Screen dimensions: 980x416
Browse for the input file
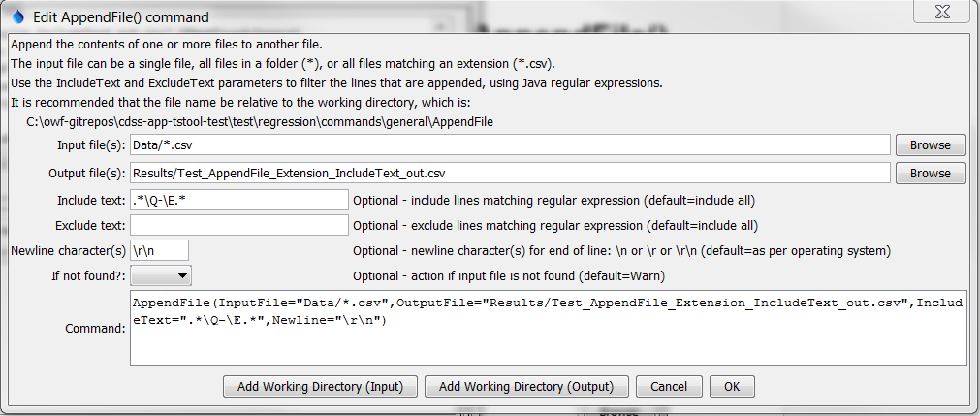930,145
